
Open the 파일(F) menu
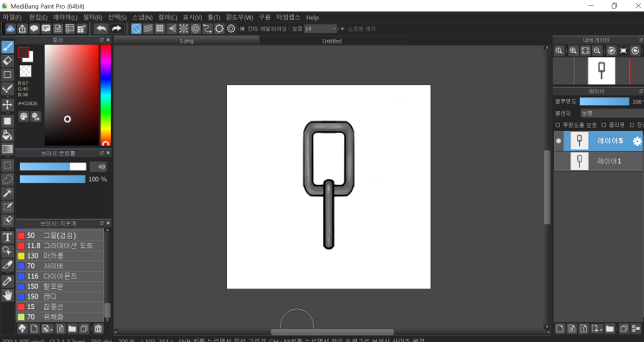tap(12, 17)
